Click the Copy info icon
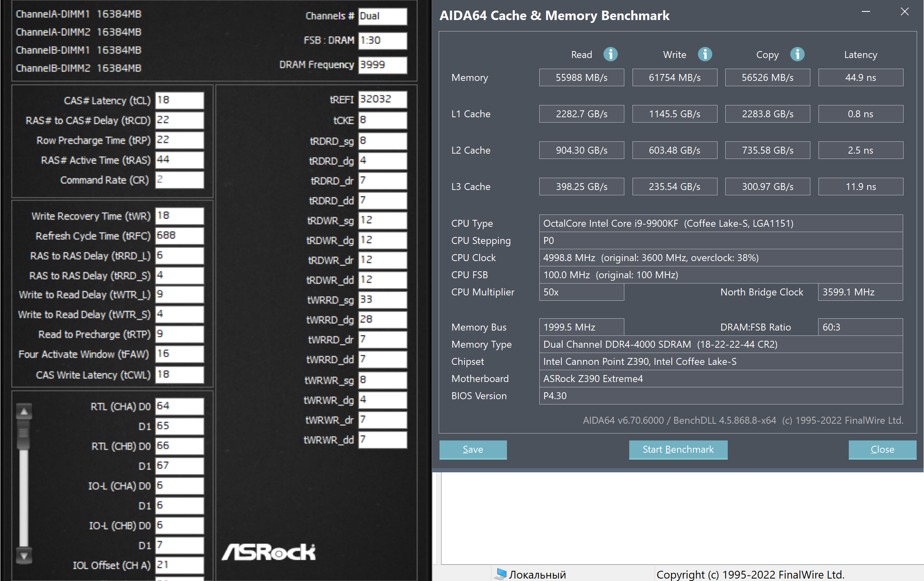Viewport: 924px width, 581px height. (797, 54)
